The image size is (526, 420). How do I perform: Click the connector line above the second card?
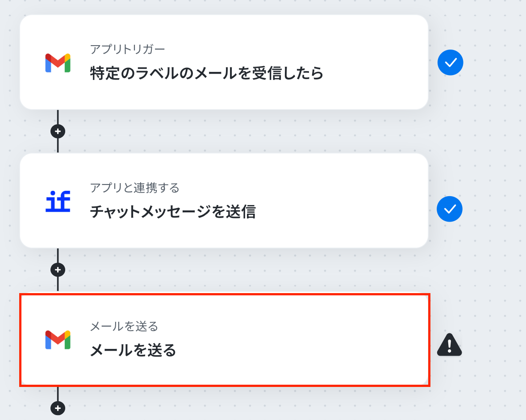point(58,146)
